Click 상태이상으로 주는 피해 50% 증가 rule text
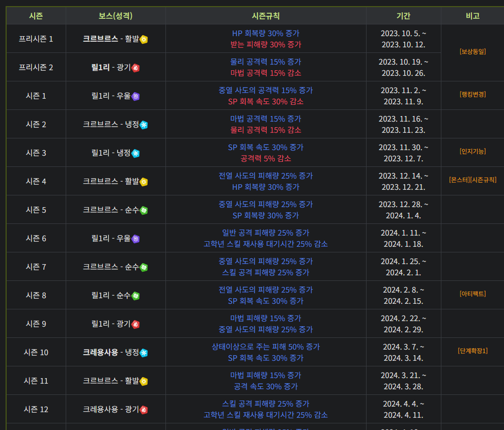The image size is (504, 430). [266, 347]
